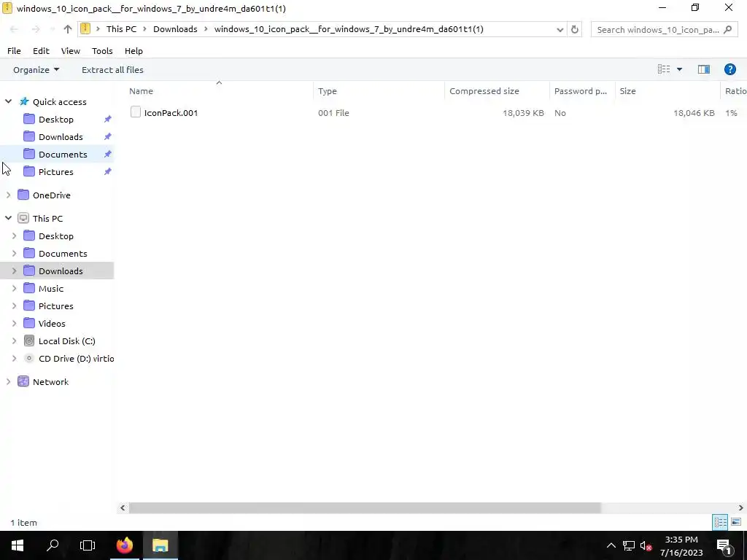Toggle the preview pane icon
Screen dimensions: 747x560
click(x=704, y=69)
